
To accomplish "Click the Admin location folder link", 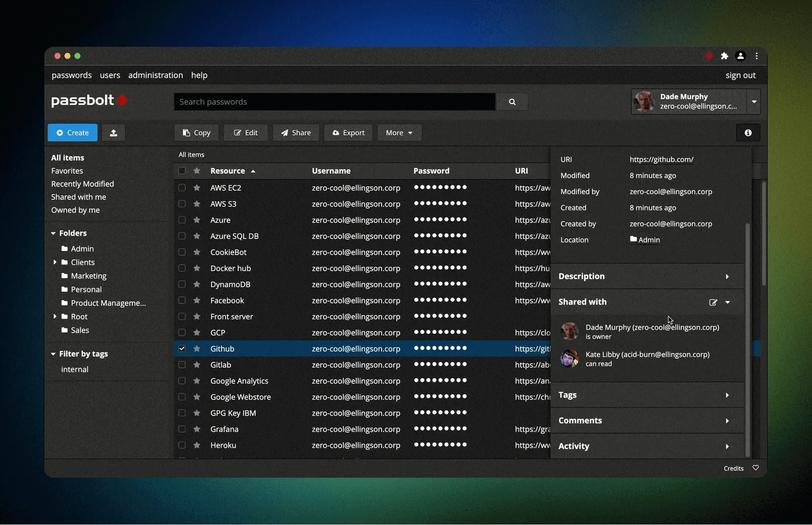I will pyautogui.click(x=645, y=240).
